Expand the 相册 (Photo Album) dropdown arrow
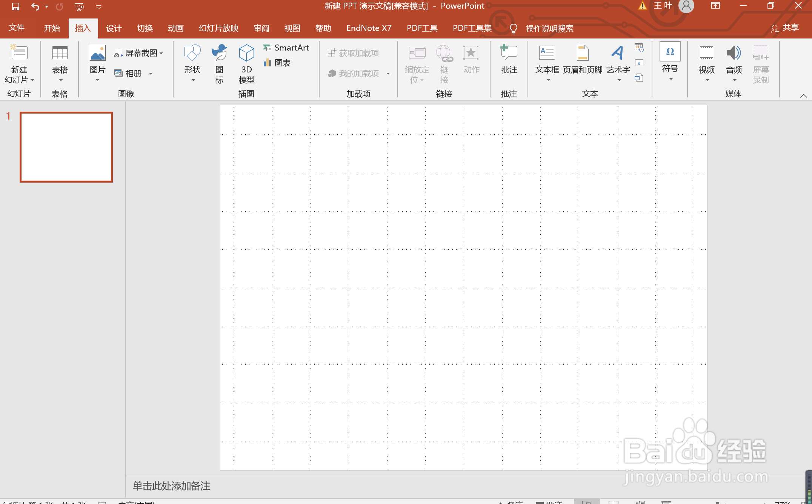 [151, 74]
